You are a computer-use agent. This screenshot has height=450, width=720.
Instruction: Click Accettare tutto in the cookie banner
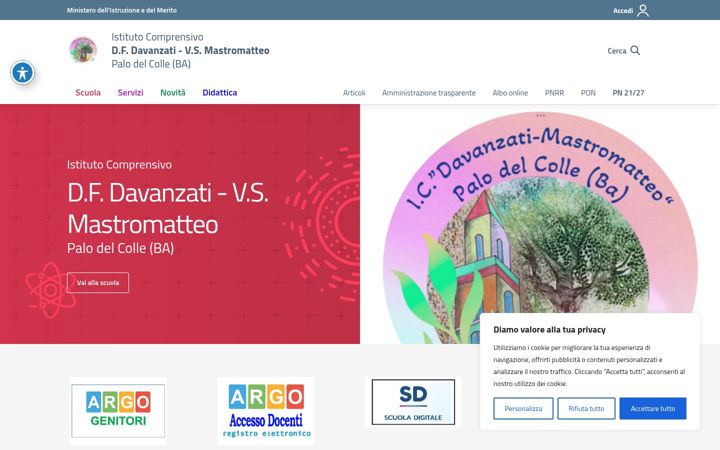(x=652, y=408)
